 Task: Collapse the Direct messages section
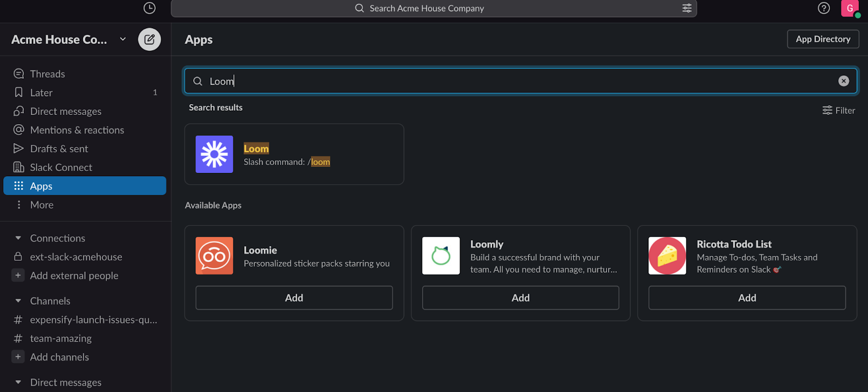point(18,382)
